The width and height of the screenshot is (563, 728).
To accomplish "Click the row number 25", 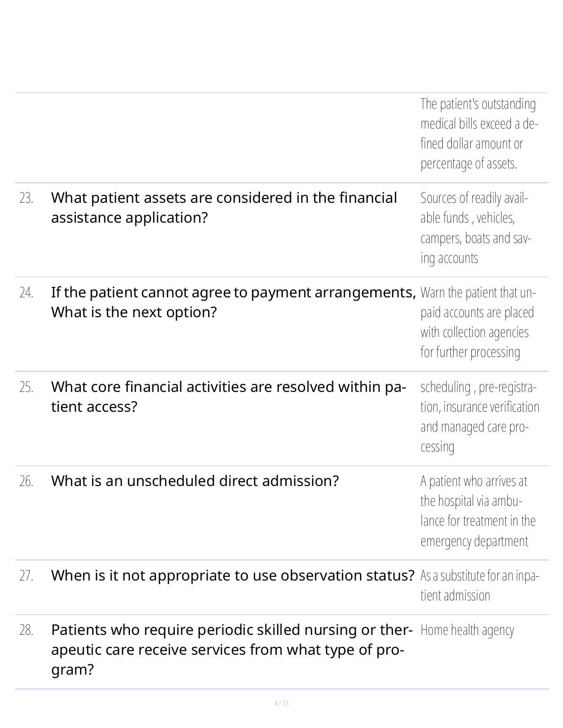I will [x=26, y=388].
